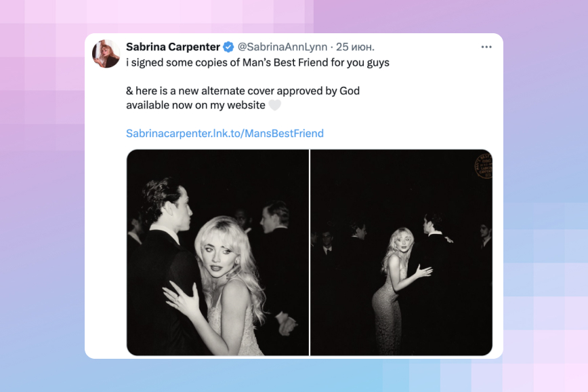This screenshot has height=392, width=588.
Task: Click the round stamp on the right photo
Action: click(483, 165)
